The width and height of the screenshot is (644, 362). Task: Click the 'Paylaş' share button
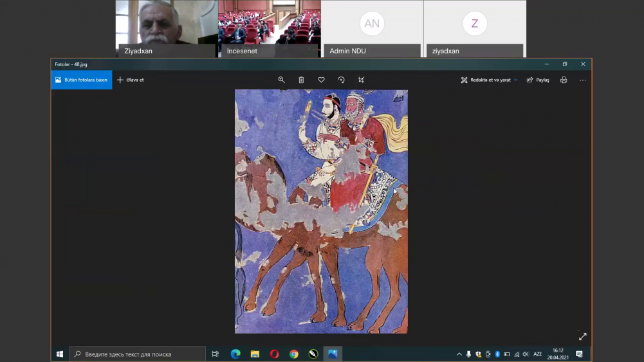click(x=538, y=80)
